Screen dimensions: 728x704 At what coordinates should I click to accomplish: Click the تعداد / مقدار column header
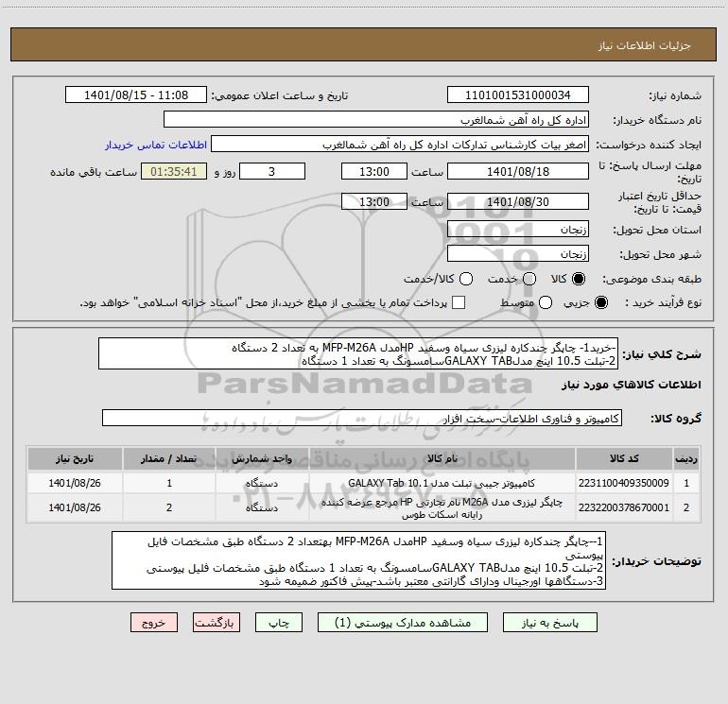click(x=169, y=458)
